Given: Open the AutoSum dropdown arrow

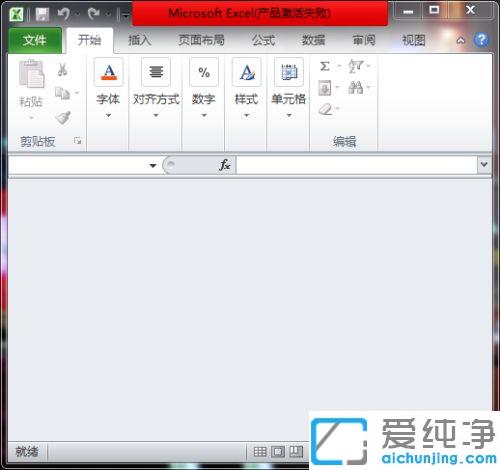Looking at the screenshot, I should pyautogui.click(x=339, y=66).
